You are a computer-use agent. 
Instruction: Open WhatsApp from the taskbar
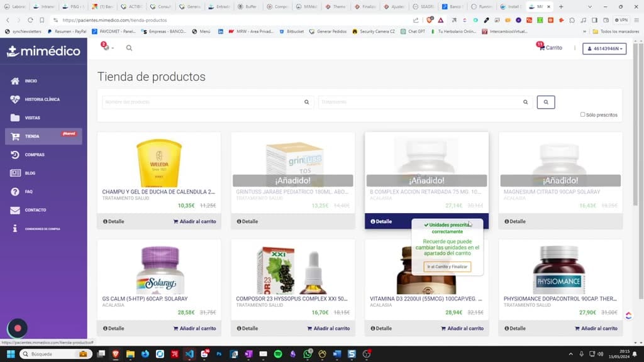(307, 354)
